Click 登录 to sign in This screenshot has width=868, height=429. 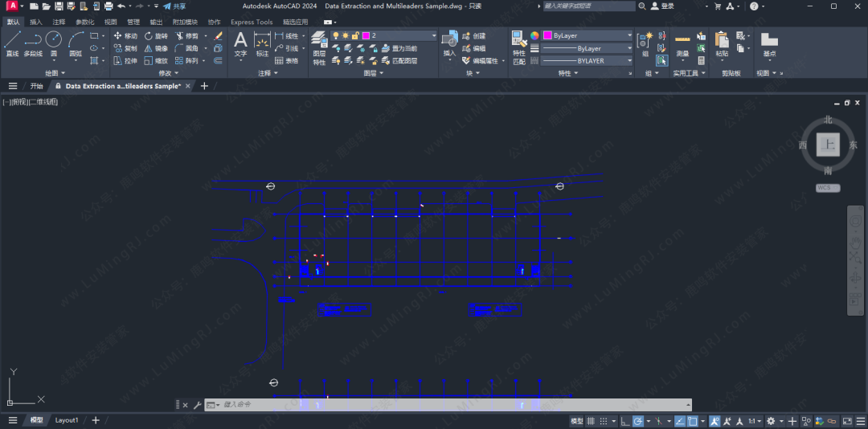[x=667, y=6]
